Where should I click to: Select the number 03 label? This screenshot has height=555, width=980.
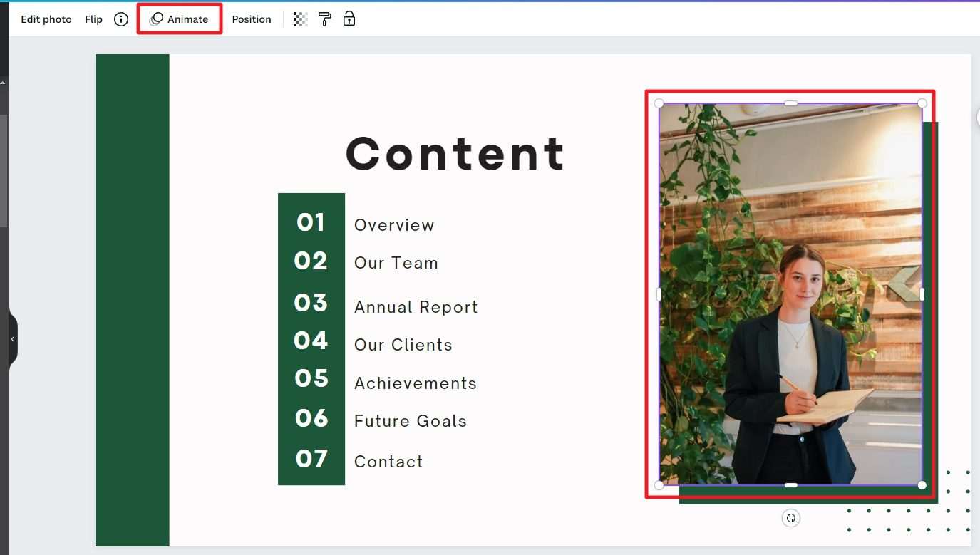tap(311, 303)
